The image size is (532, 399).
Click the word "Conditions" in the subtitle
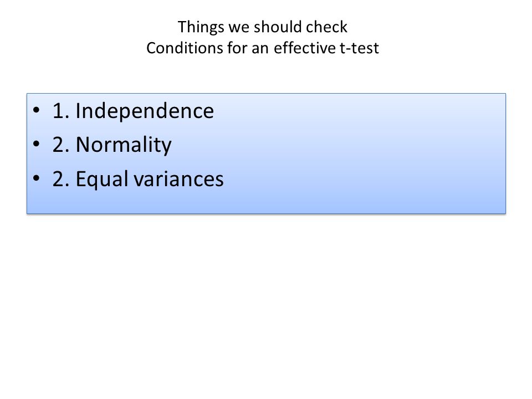point(185,48)
